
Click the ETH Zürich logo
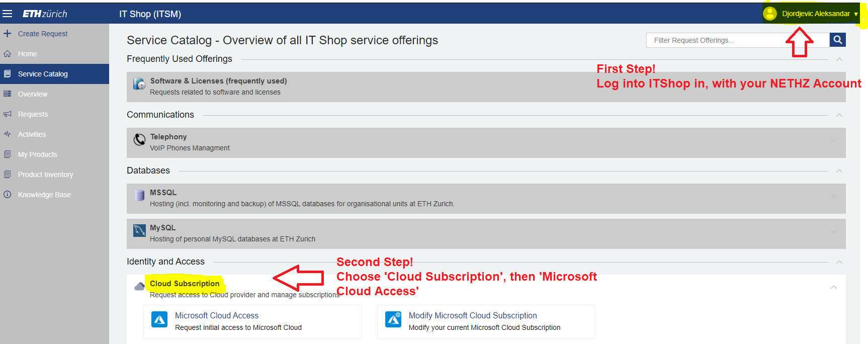pyautogui.click(x=45, y=14)
